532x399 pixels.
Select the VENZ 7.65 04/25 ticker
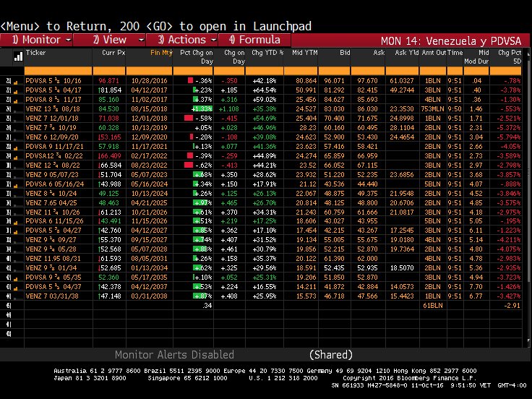tap(51, 203)
